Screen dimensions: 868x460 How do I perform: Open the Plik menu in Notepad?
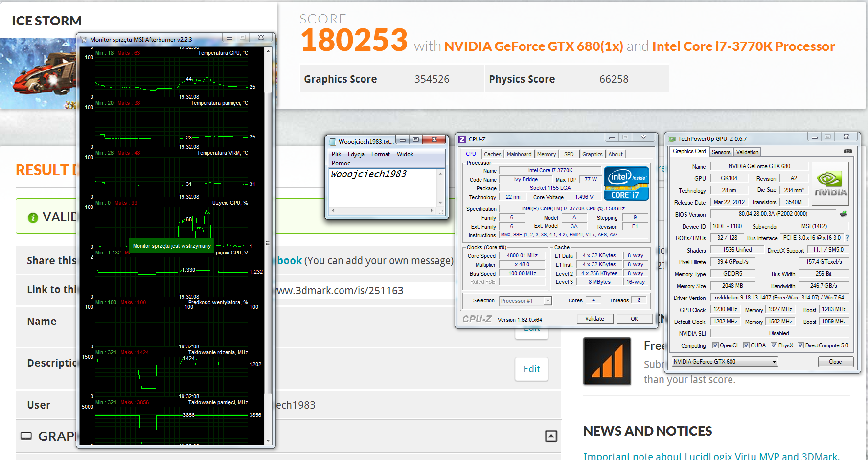pyautogui.click(x=336, y=154)
